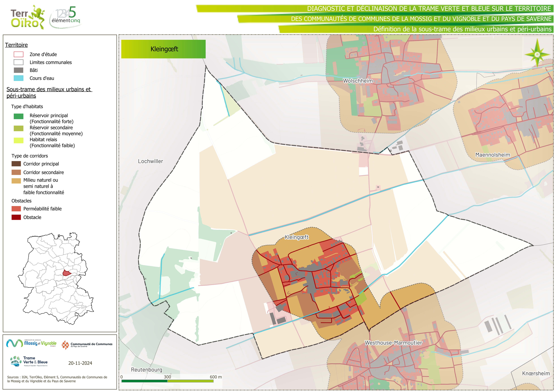The image size is (555, 392).
Task: Click the 300 mark on scale bar
Action: pos(167,377)
